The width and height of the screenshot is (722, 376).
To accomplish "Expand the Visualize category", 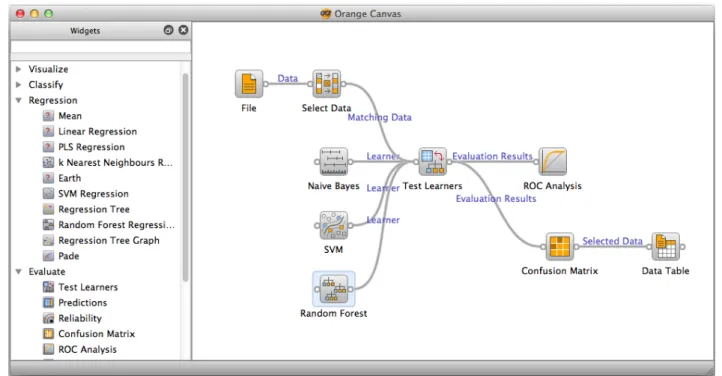I will point(18,69).
